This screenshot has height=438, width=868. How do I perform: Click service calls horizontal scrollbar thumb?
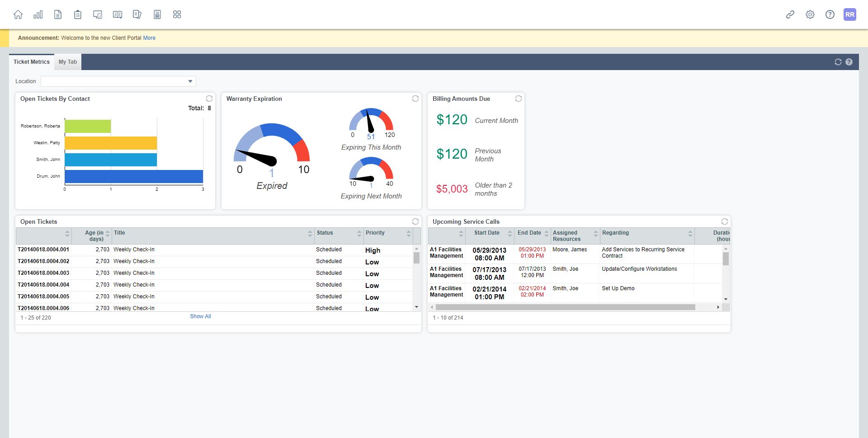565,307
